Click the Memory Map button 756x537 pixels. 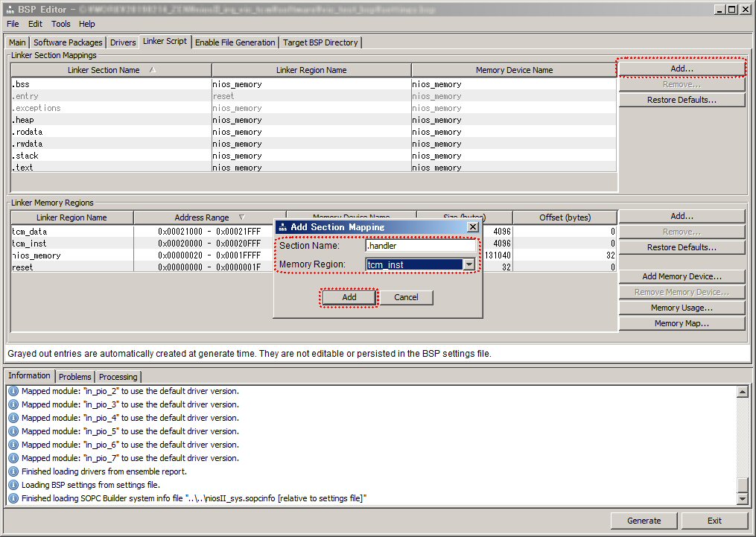click(681, 323)
